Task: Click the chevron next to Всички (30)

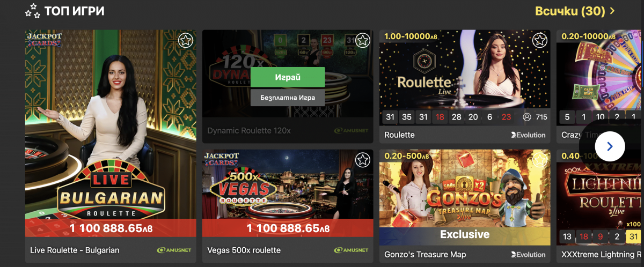Action: tap(612, 11)
